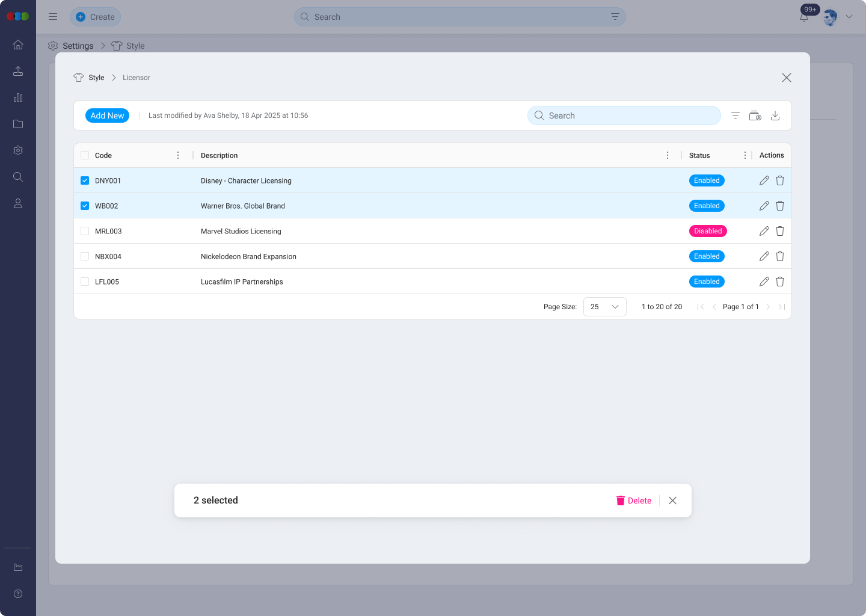Expand the user profile dropdown arrow
This screenshot has height=616, width=866.
coord(849,17)
